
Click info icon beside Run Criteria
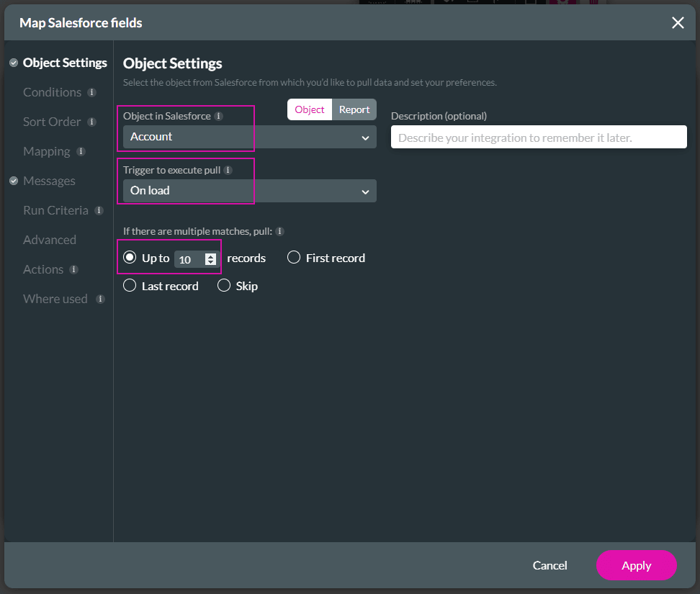point(99,211)
